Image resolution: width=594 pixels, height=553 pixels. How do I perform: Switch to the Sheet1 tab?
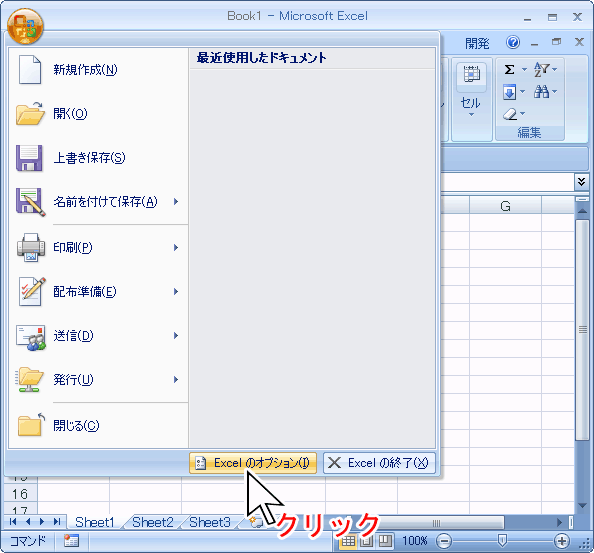[x=95, y=523]
